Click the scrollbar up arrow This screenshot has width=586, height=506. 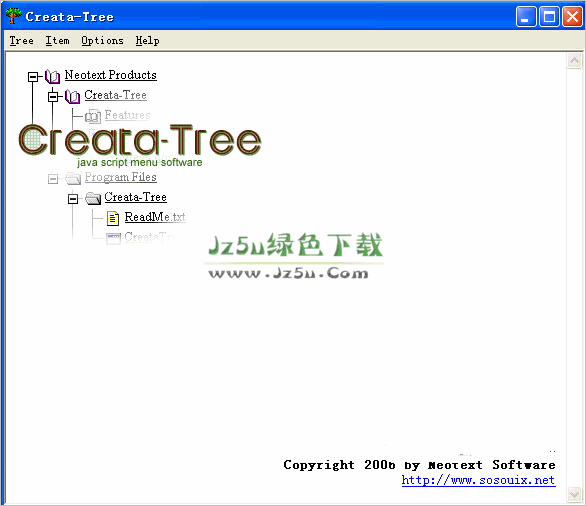coord(574,61)
